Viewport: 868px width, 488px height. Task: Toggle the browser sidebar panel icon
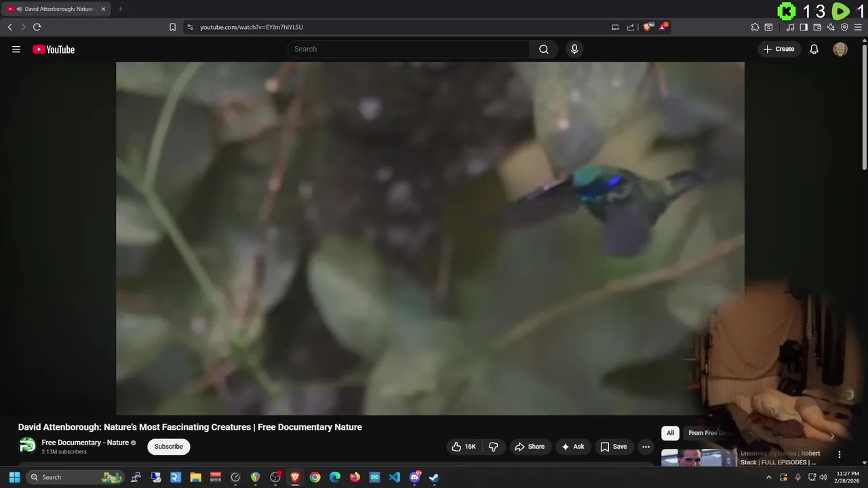click(804, 27)
